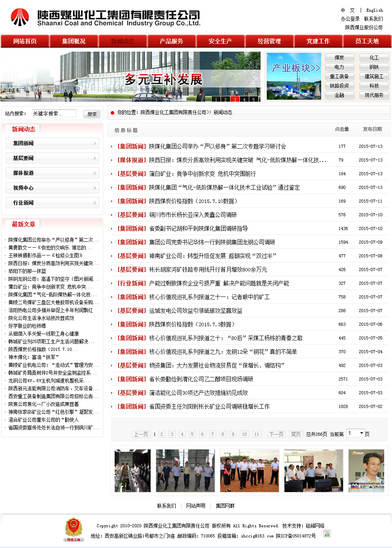Open first news photo thumbnail of meeting room
392x548 pixels.
(132, 471)
